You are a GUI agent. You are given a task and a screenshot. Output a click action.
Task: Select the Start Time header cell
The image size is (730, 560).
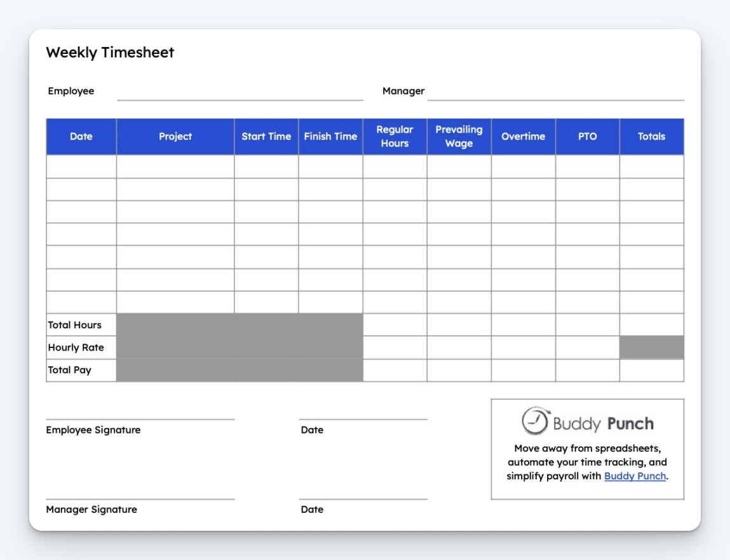click(266, 136)
